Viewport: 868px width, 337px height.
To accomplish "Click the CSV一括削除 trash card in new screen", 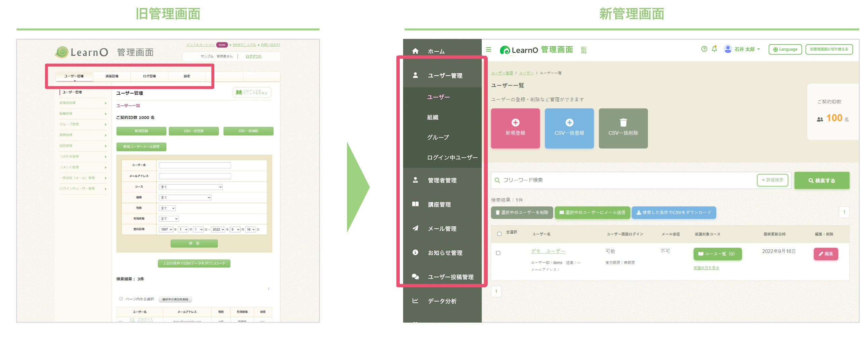I will tap(623, 128).
